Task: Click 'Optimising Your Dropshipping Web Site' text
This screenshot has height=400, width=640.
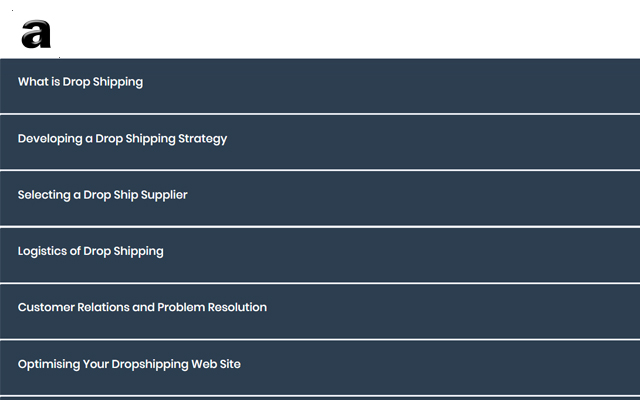Action: 129,364
